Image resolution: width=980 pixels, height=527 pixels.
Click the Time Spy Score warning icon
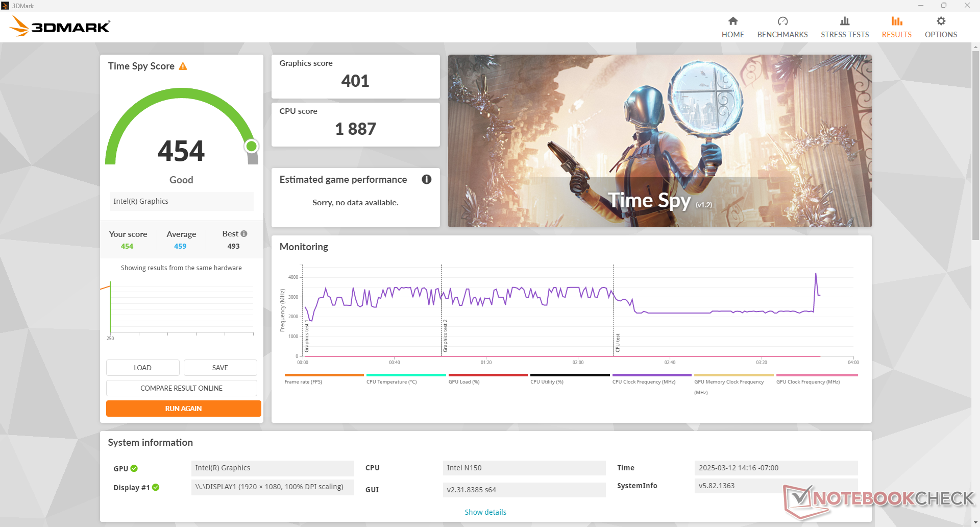click(183, 66)
